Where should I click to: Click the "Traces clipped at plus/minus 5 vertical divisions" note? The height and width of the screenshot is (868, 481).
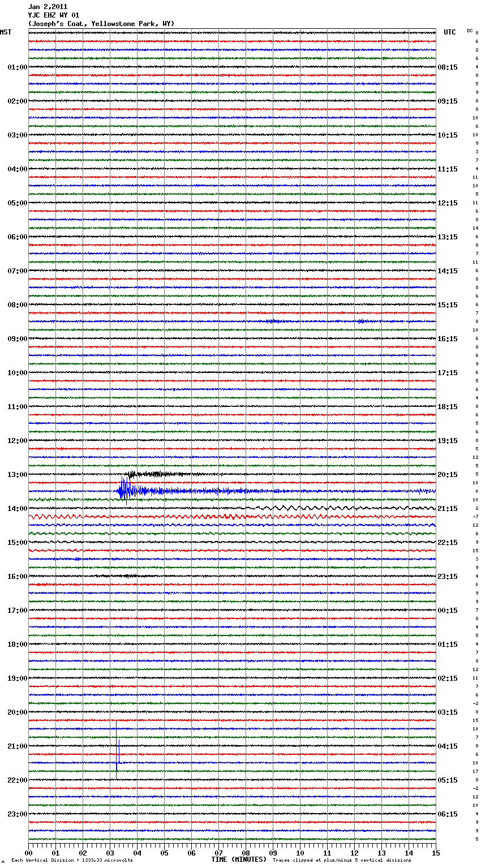[x=342, y=860]
